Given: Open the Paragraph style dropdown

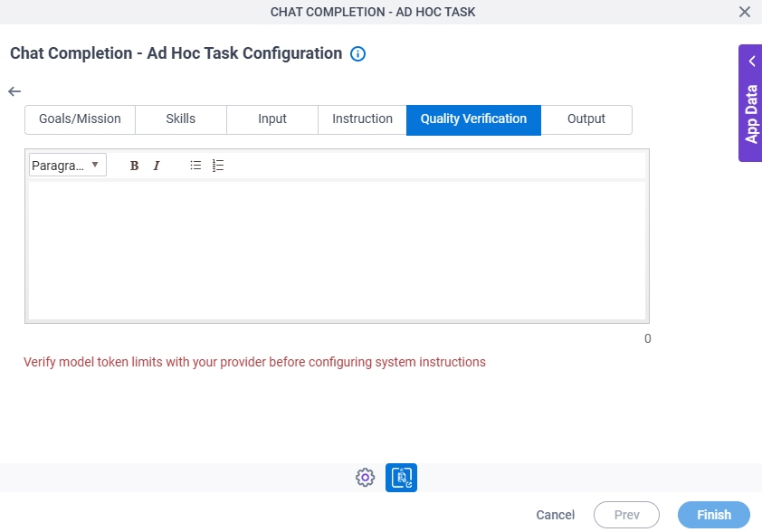Looking at the screenshot, I should pyautogui.click(x=68, y=166).
